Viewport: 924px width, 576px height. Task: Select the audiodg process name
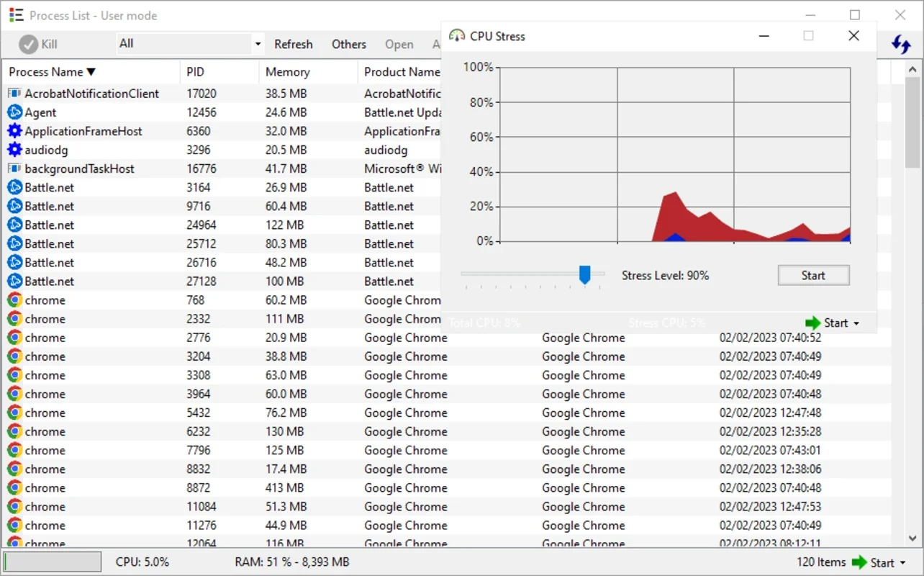point(46,150)
